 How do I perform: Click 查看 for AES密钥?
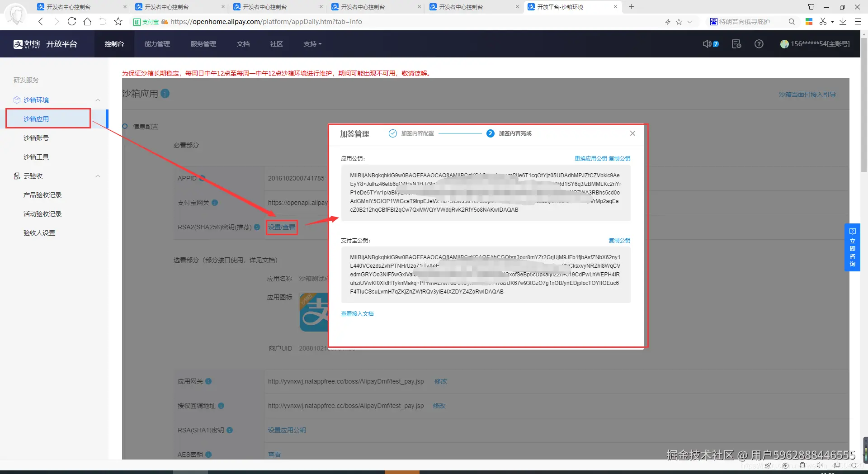[274, 455]
